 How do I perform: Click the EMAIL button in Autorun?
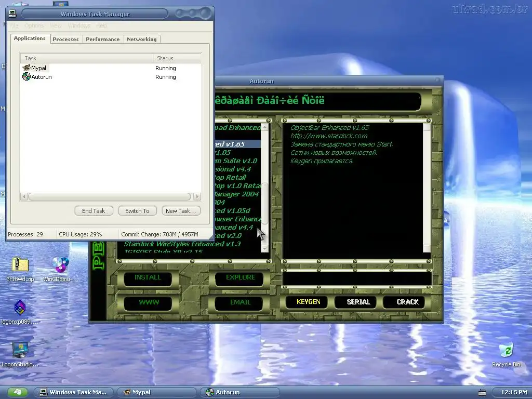point(240,303)
